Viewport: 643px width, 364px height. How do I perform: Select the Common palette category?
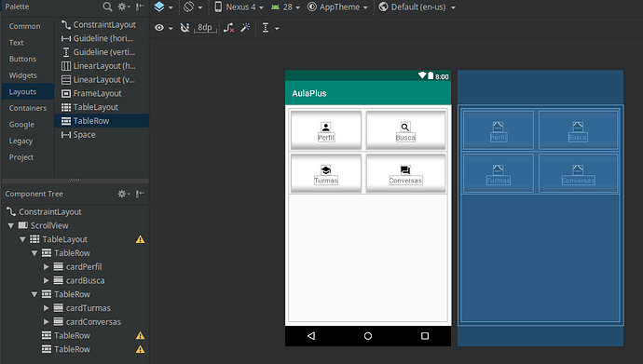(x=24, y=26)
